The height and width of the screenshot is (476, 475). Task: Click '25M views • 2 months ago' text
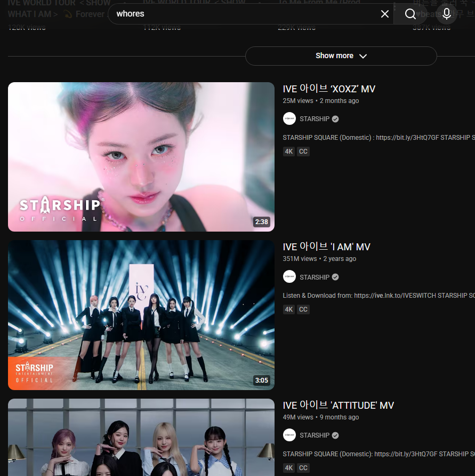point(320,101)
